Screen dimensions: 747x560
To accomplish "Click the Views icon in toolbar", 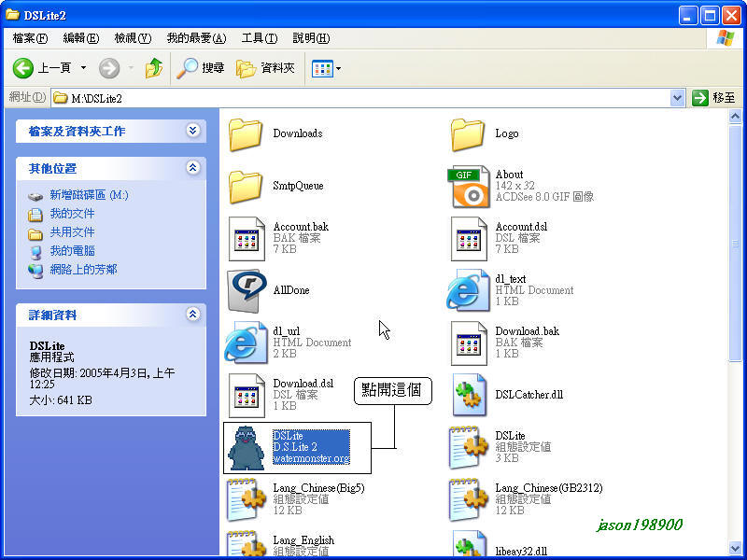I will 322,69.
